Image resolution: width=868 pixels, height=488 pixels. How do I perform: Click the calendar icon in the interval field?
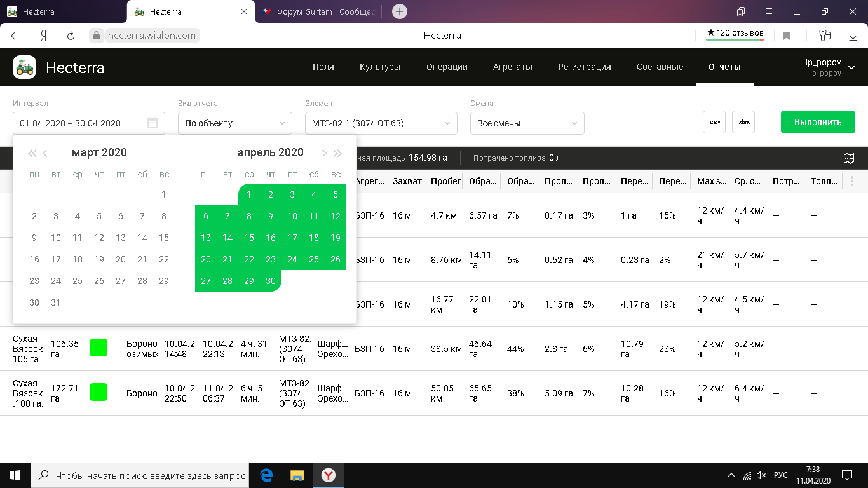pyautogui.click(x=153, y=123)
